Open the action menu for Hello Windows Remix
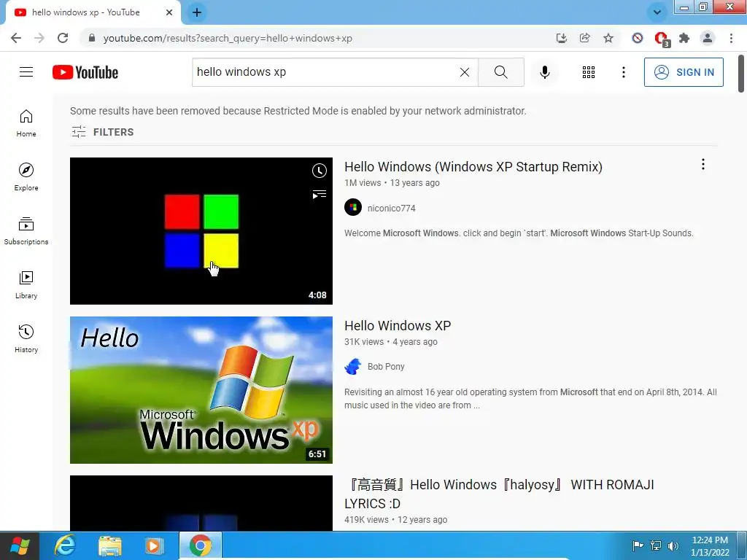Screen dimensions: 747x560 (x=703, y=164)
